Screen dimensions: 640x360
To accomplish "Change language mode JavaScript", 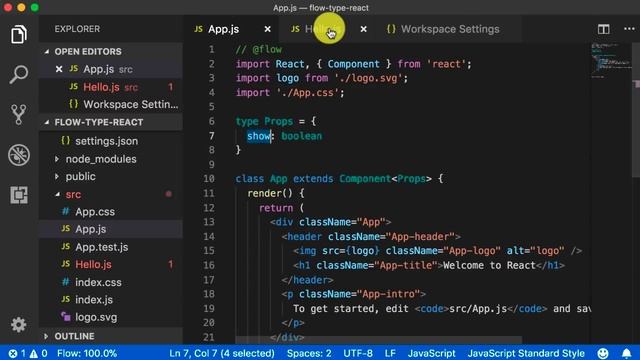I will point(431,353).
